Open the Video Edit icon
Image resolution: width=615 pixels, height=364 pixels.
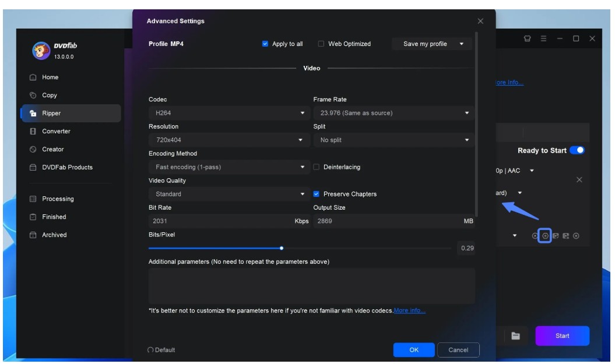[x=556, y=235]
